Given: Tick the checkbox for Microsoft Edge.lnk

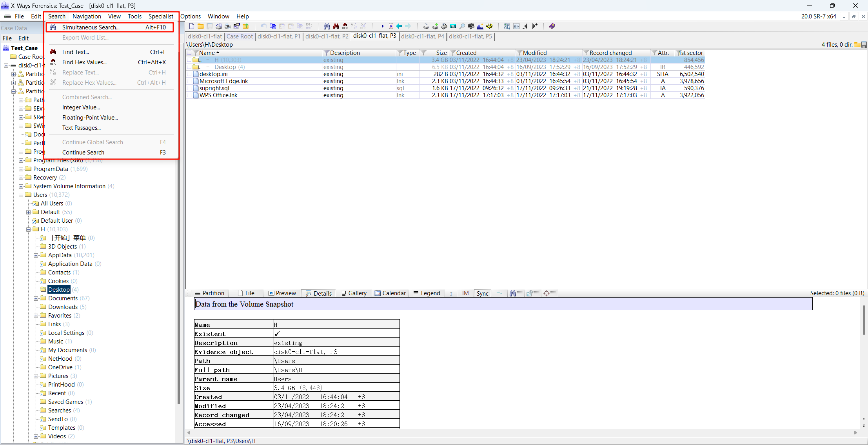Looking at the screenshot, I should coord(189,81).
